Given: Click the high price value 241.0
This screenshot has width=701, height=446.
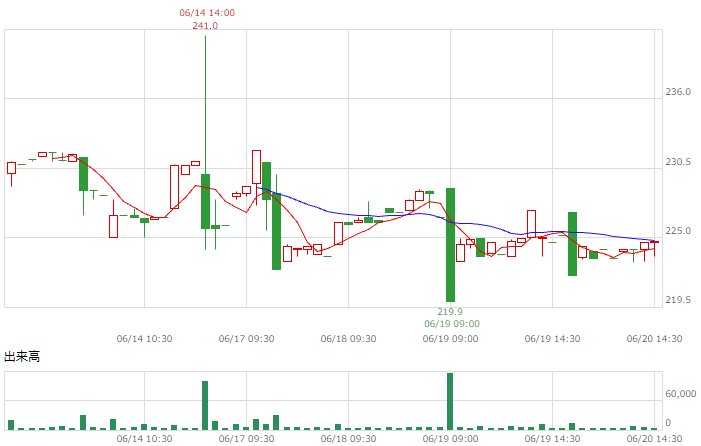Looking at the screenshot, I should tap(205, 25).
